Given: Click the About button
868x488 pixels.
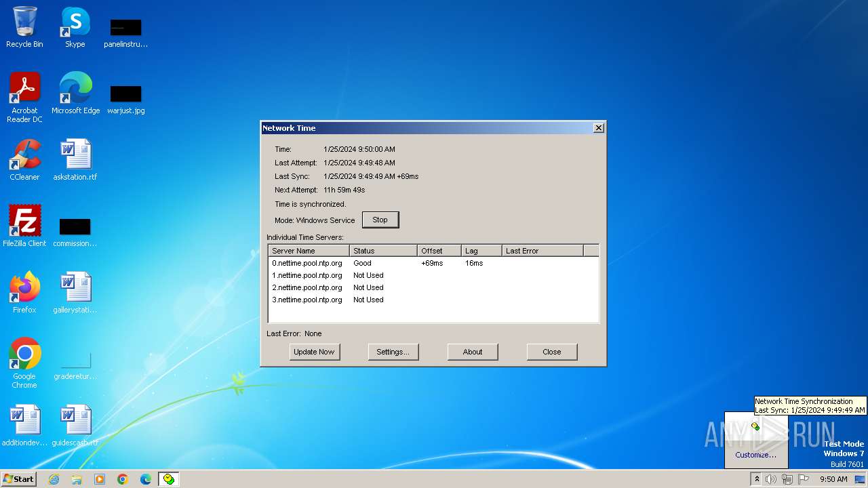Looking at the screenshot, I should click(473, 352).
